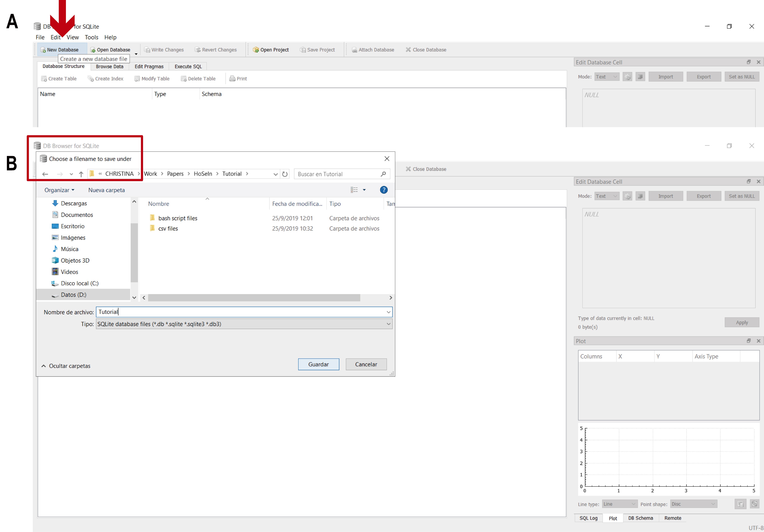Open the View menu
Image resolution: width=764 pixels, height=532 pixels.
click(x=72, y=37)
